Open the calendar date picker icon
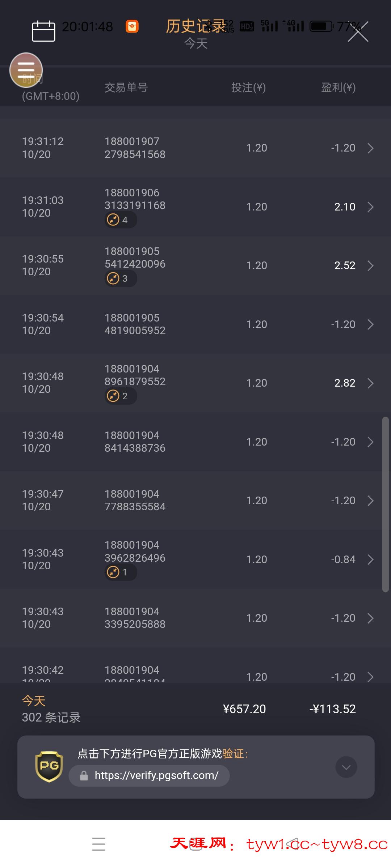The height and width of the screenshot is (868, 391). tap(43, 31)
